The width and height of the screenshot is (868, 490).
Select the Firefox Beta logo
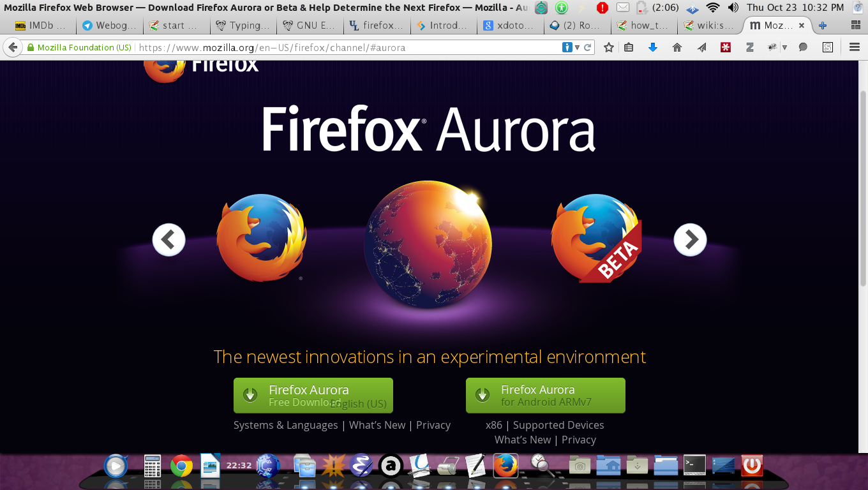596,239
